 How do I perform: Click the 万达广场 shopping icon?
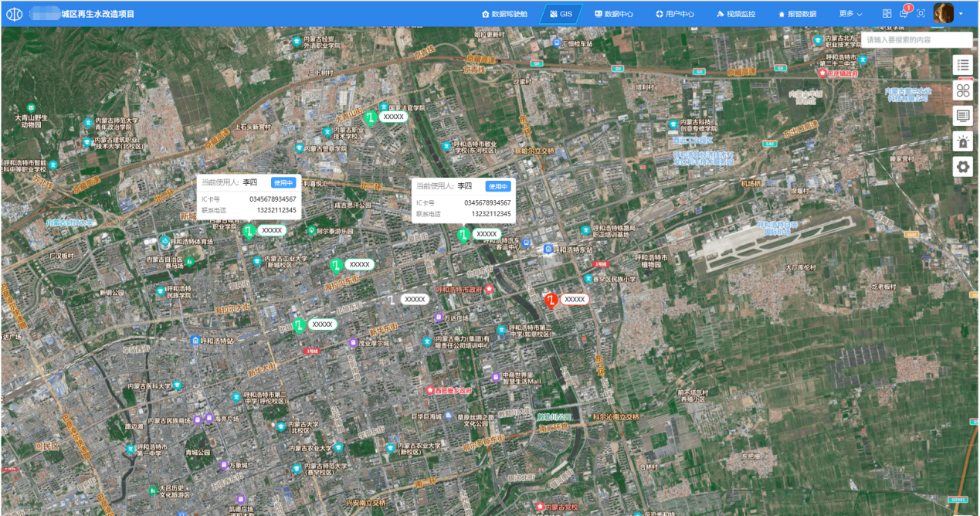click(x=438, y=317)
